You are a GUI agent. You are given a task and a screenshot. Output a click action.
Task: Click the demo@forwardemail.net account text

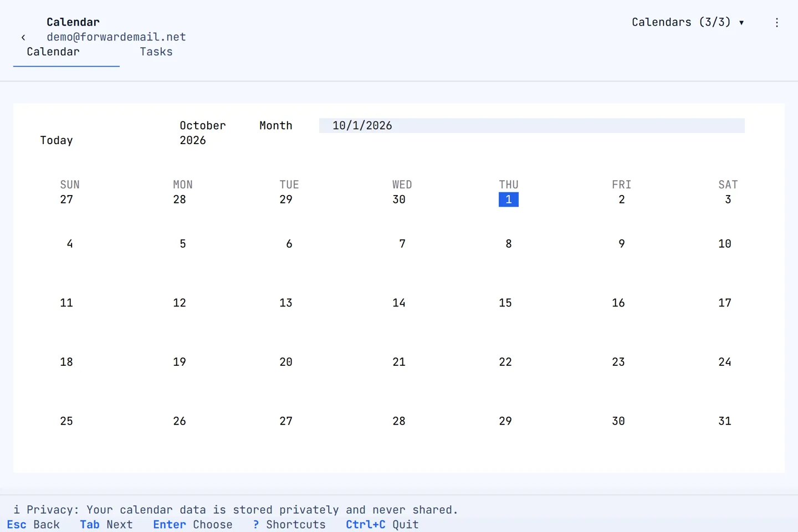pyautogui.click(x=116, y=37)
